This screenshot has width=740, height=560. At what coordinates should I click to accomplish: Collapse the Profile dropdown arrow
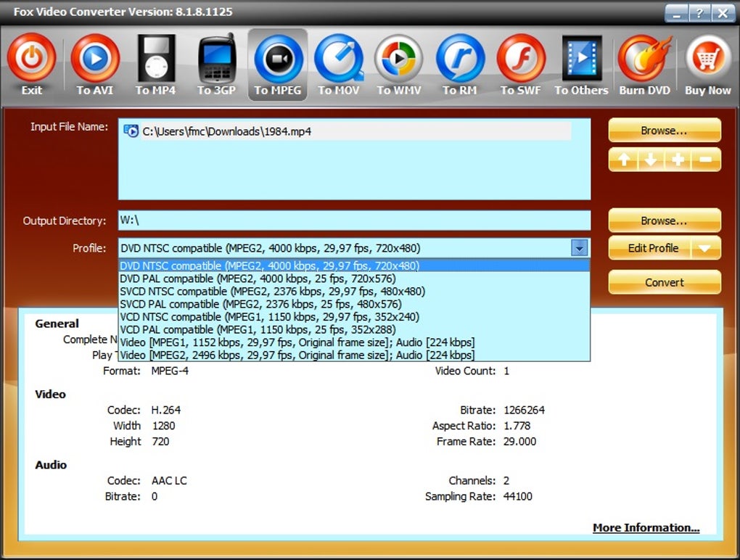pyautogui.click(x=579, y=247)
